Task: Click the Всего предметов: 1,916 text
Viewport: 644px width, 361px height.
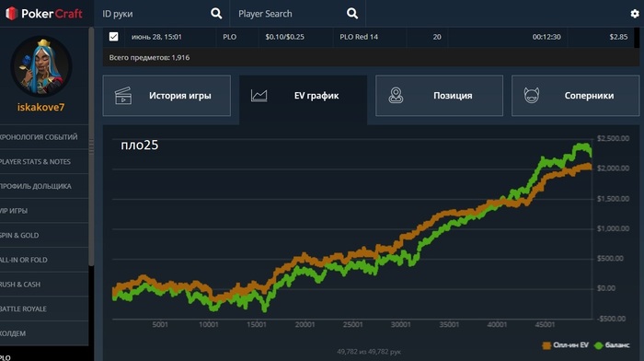Action: [x=149, y=58]
